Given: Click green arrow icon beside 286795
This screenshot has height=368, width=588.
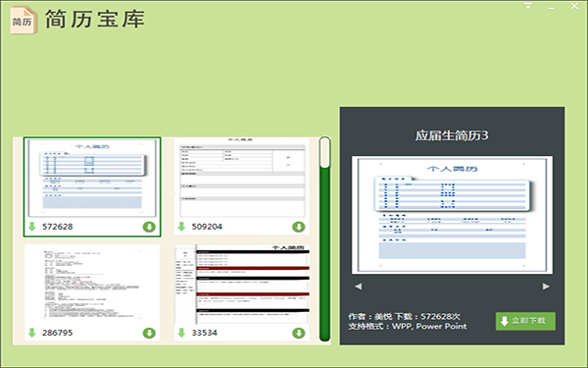Looking at the screenshot, I should point(32,333).
